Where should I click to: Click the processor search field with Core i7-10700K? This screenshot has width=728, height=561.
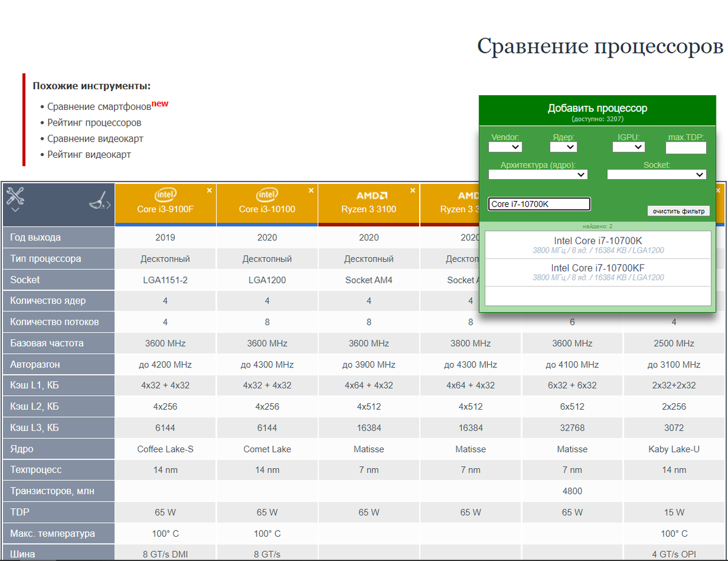539,204
